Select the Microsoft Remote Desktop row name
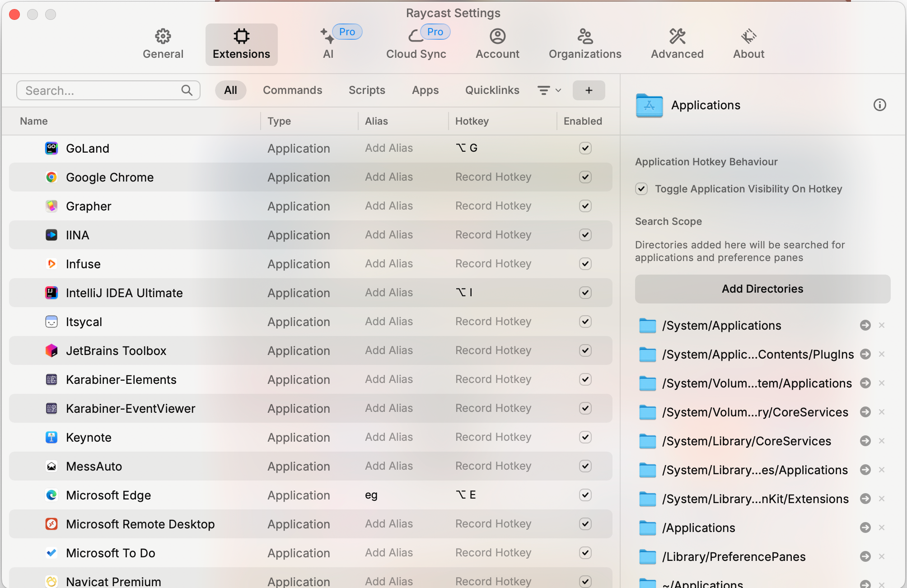 [140, 524]
